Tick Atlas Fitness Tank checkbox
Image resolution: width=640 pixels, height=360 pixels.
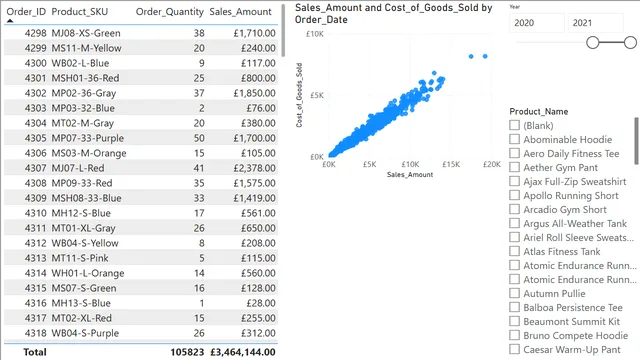[x=514, y=251]
